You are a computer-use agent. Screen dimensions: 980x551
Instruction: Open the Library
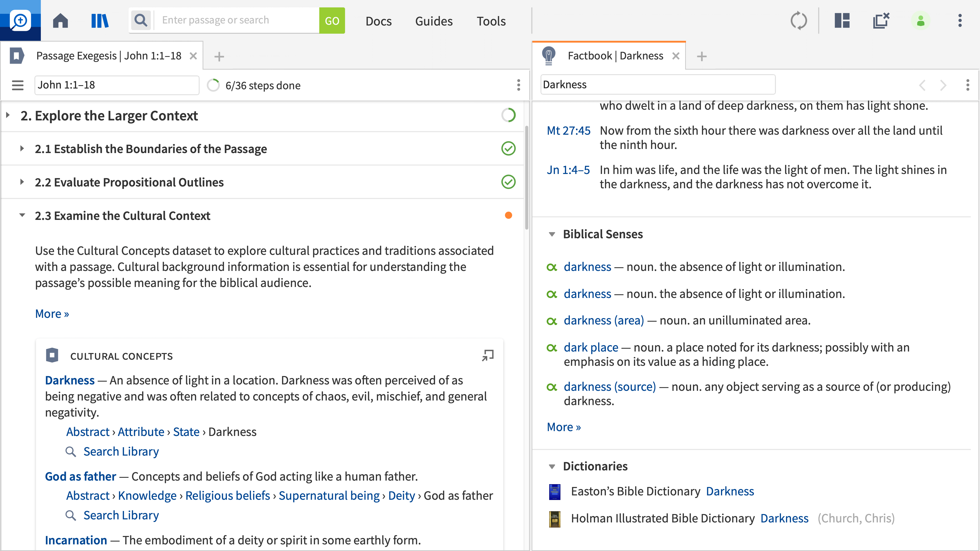[100, 20]
